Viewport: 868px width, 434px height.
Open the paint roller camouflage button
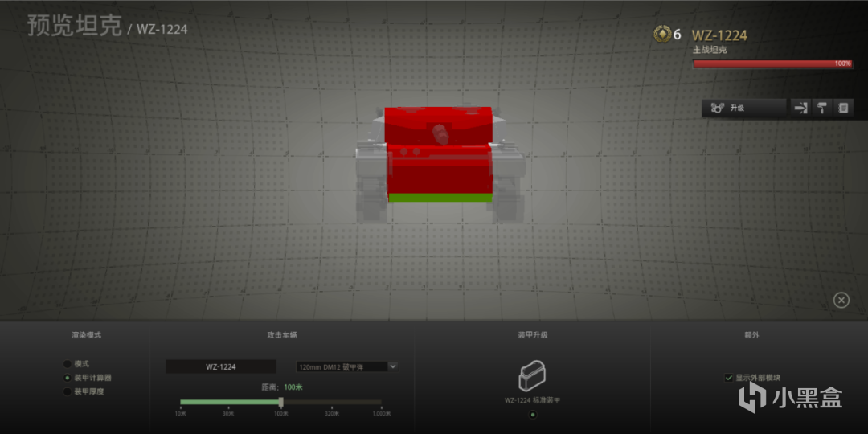[822, 108]
